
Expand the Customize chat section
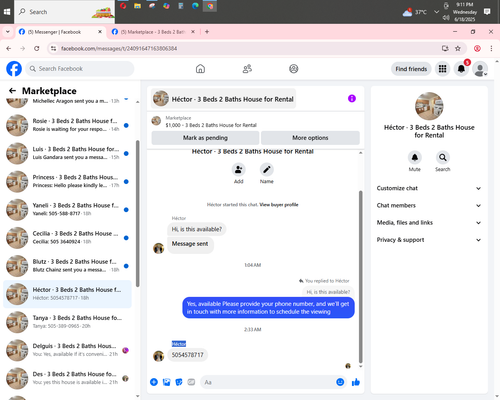point(429,188)
